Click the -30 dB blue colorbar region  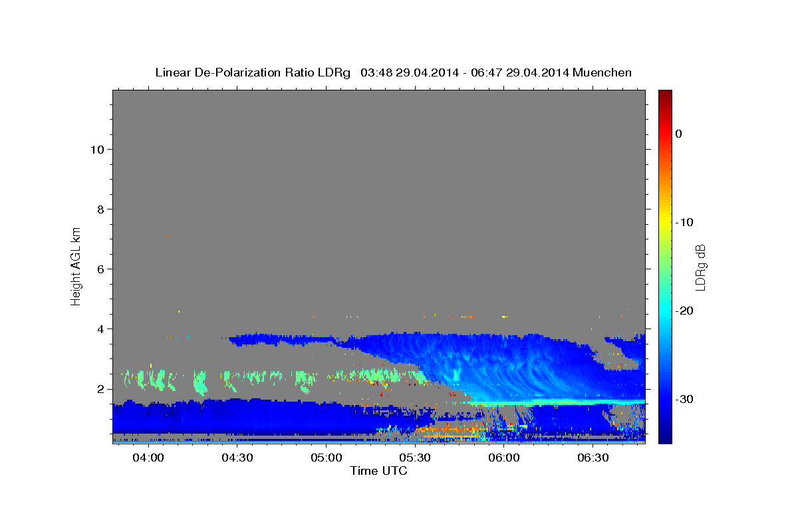click(x=665, y=399)
